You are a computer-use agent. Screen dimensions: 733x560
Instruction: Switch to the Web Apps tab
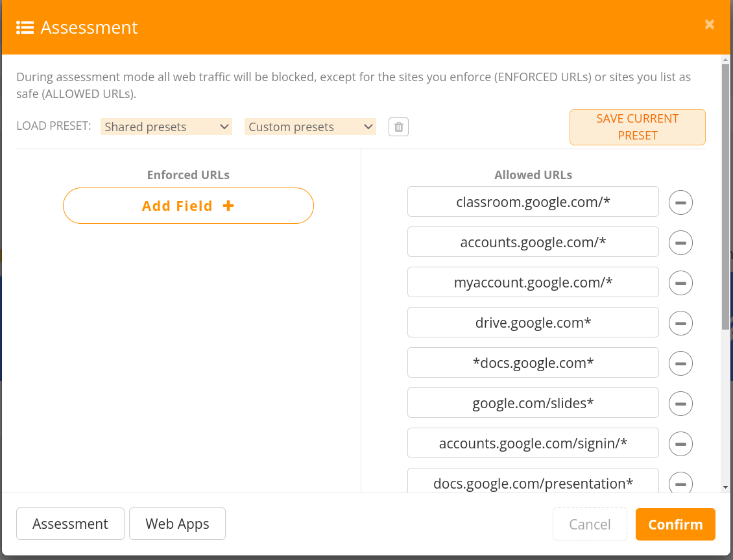tap(177, 524)
